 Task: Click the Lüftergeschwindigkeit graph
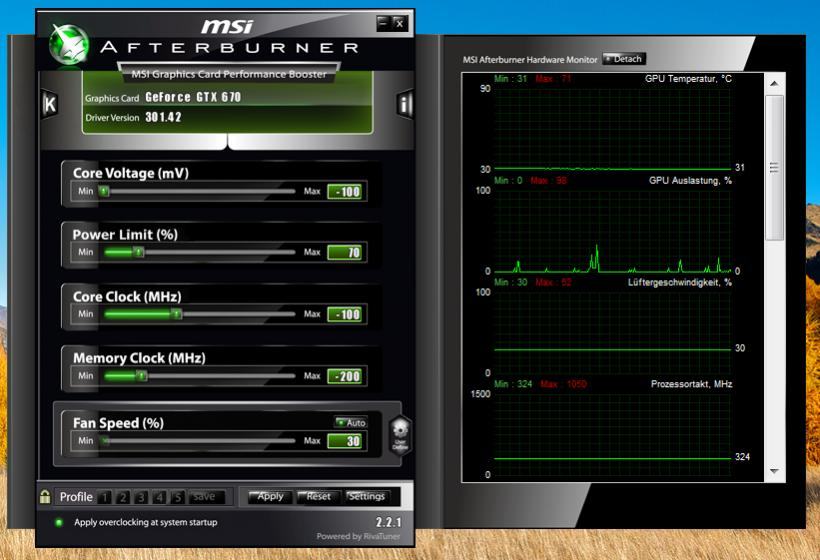(x=612, y=333)
